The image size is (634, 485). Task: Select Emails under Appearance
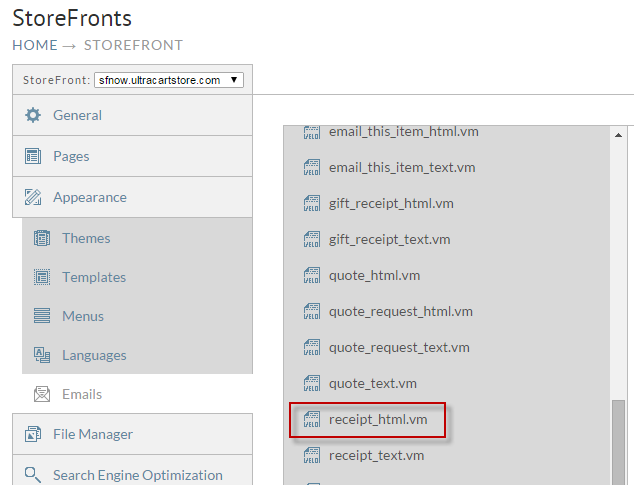pos(137,394)
